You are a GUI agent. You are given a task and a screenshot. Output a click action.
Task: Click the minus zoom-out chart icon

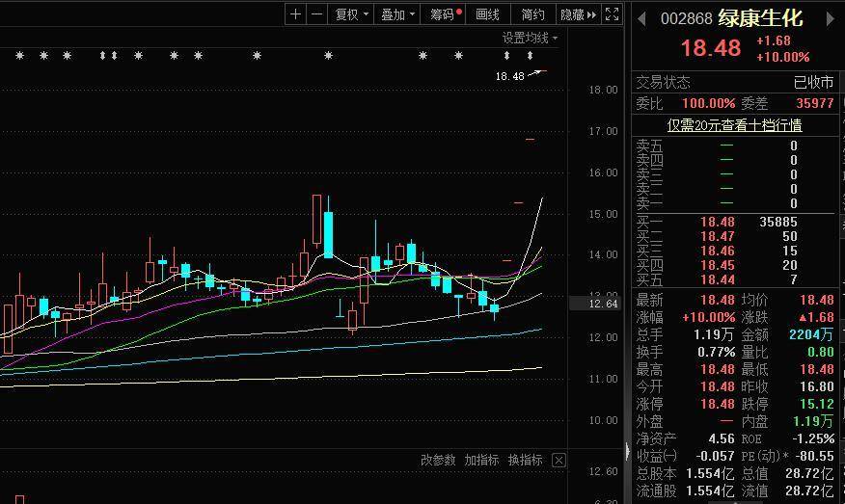point(316,14)
